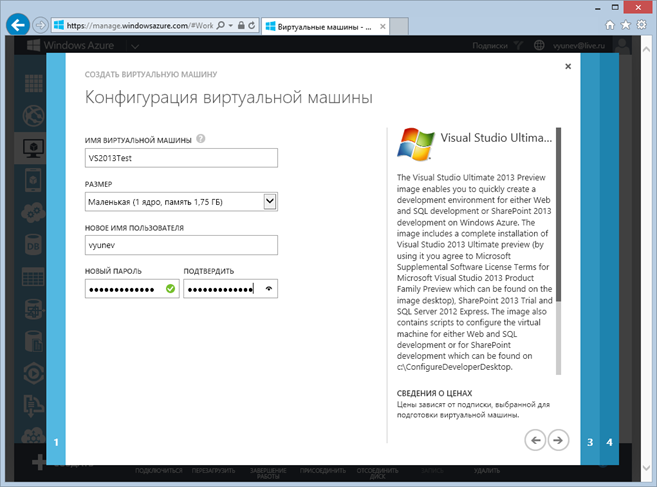Click Перезагрузить command in bottom bar
This screenshot has height=487, width=657.
[x=213, y=471]
